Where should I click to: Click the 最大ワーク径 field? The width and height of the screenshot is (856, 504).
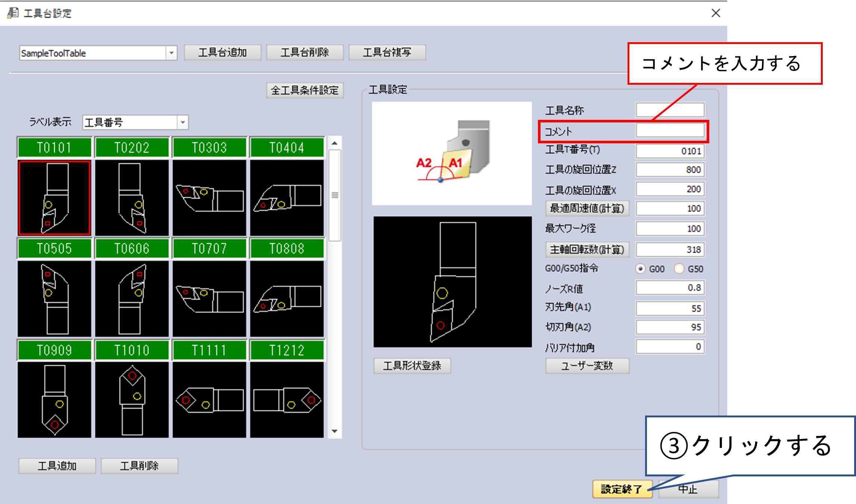670,228
